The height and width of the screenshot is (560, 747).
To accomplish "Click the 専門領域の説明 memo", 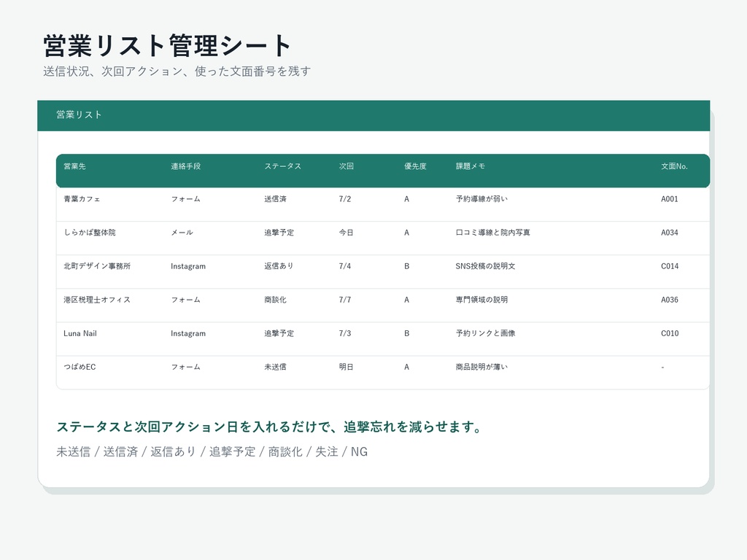I will [x=481, y=300].
